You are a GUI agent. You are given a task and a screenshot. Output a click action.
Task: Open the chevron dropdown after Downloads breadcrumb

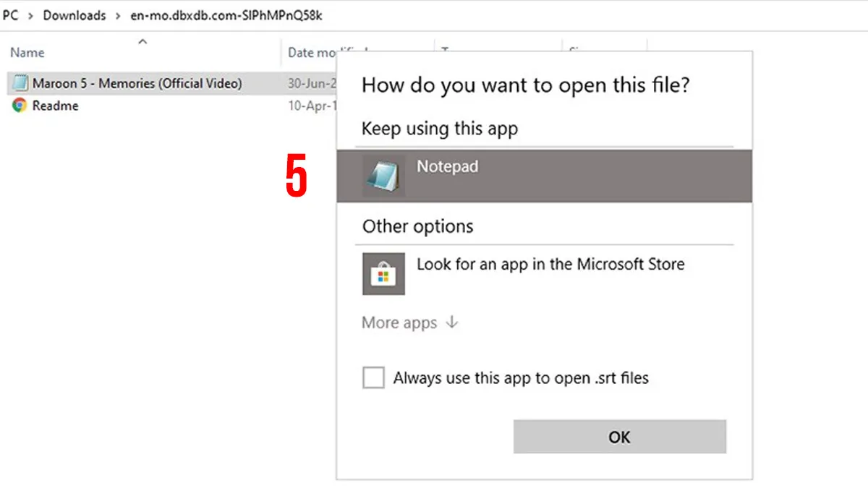[118, 15]
